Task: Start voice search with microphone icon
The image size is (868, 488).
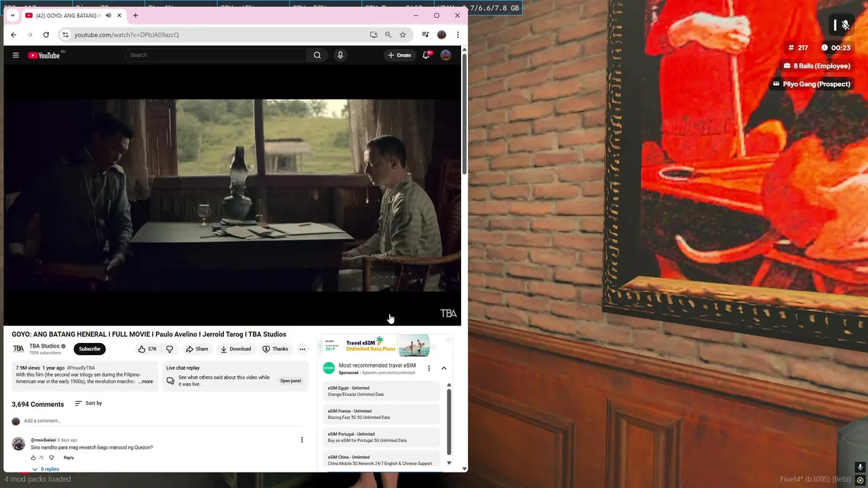Action: coord(340,55)
